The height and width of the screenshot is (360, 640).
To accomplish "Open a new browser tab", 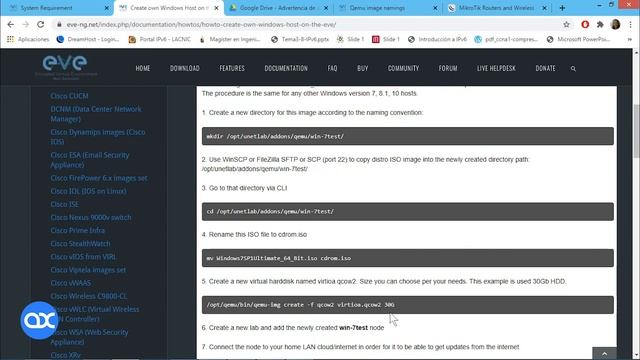I will 562,8.
